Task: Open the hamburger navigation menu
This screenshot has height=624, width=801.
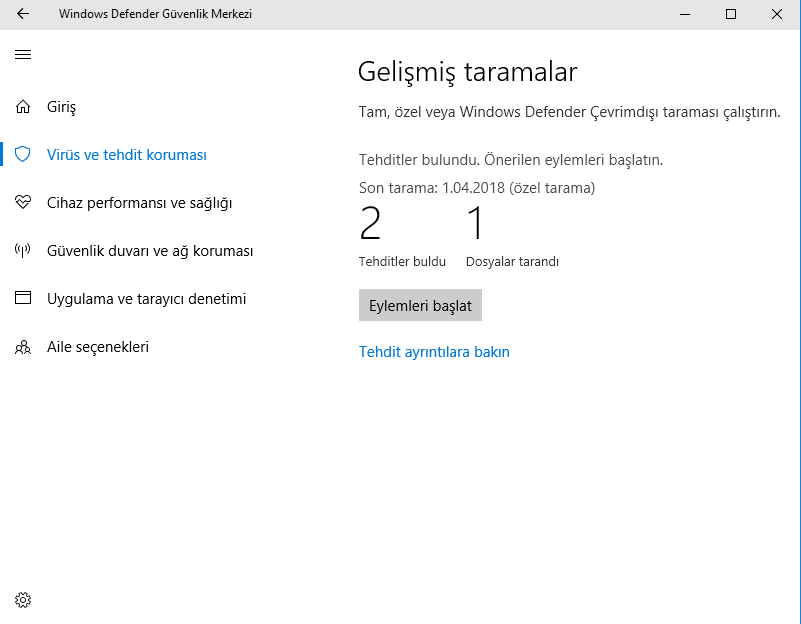Action: click(23, 55)
